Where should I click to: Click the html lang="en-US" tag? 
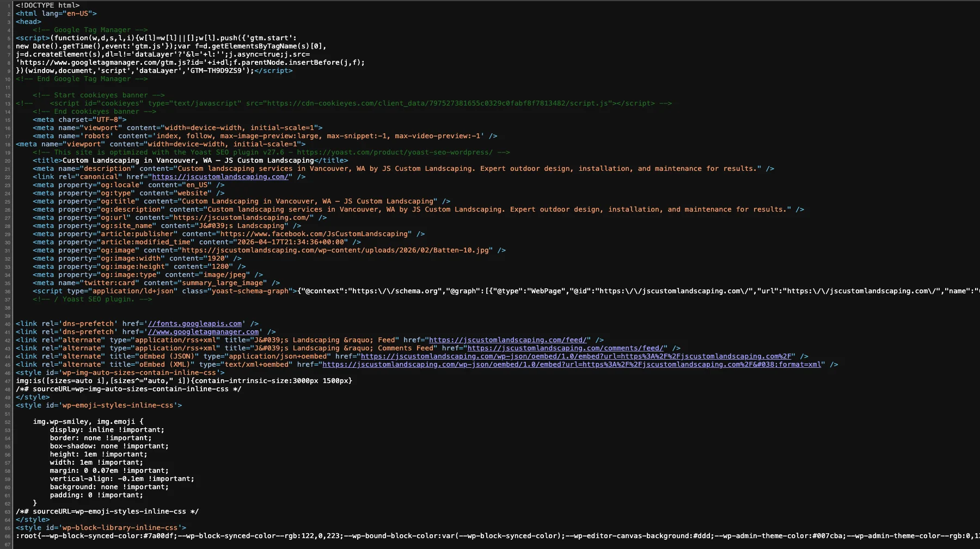click(x=56, y=14)
